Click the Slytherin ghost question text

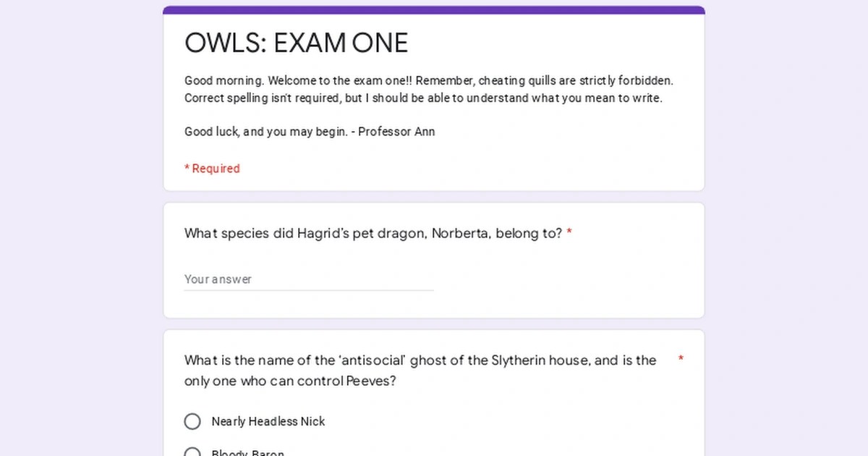pyautogui.click(x=420, y=370)
